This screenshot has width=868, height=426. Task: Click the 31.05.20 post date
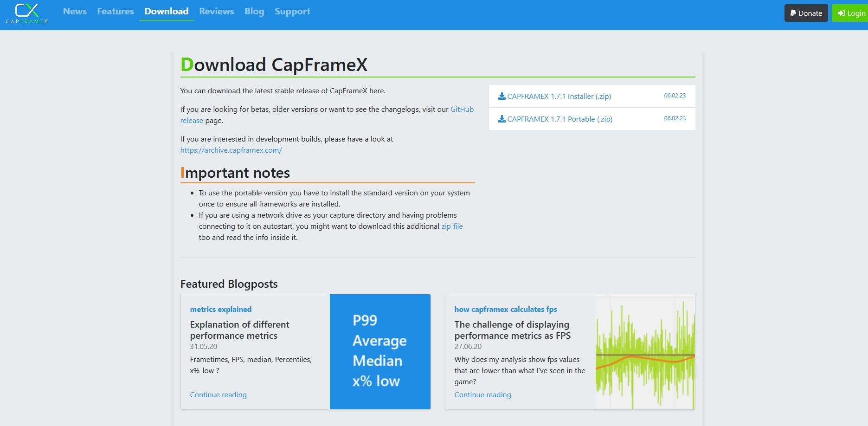tap(204, 346)
